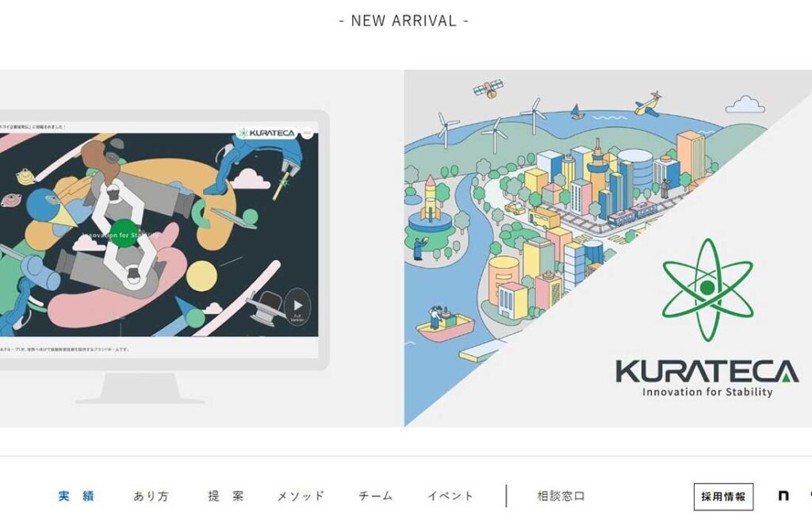Open the 実績 navigation item

pyautogui.click(x=76, y=496)
